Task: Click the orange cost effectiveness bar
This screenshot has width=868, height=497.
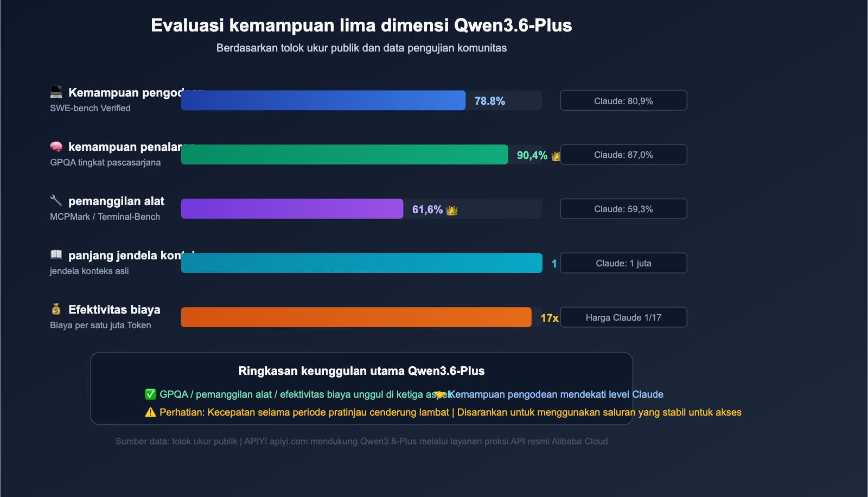Action: [x=356, y=317]
